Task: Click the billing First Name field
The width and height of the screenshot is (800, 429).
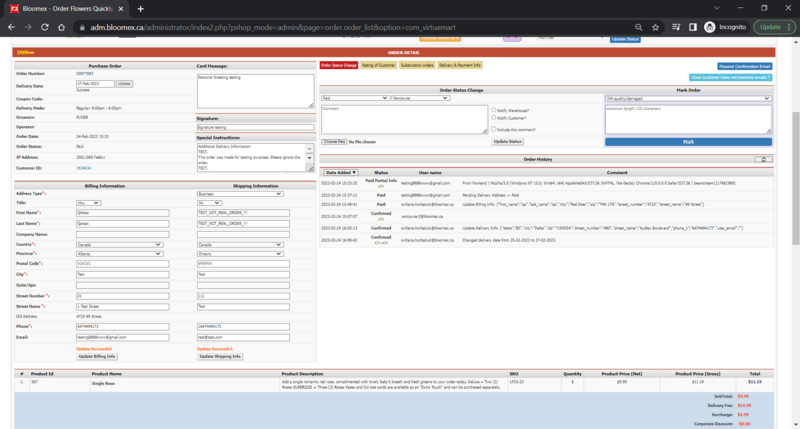Action: click(122, 213)
